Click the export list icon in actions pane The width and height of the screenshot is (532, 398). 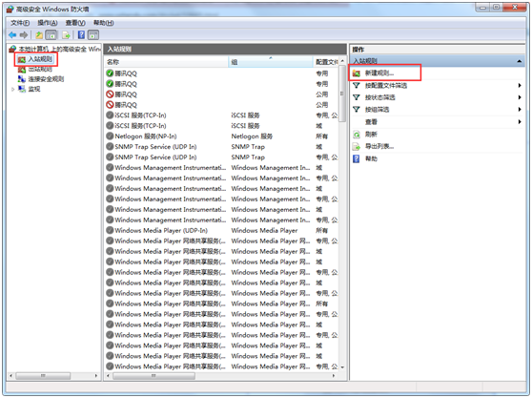click(x=357, y=147)
